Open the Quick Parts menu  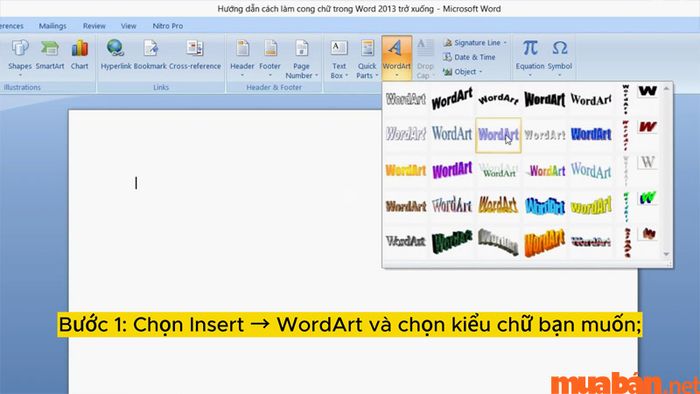(367, 59)
